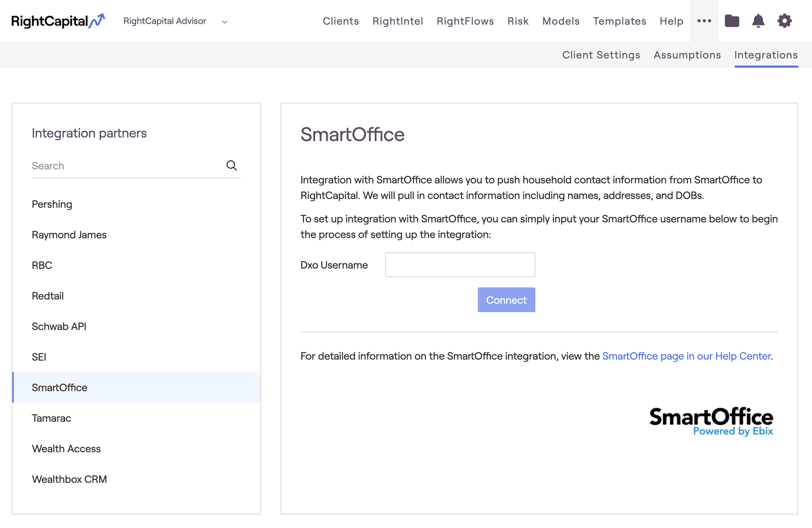Select the SmartOffice list item
The width and height of the screenshot is (812, 528).
[x=136, y=387]
